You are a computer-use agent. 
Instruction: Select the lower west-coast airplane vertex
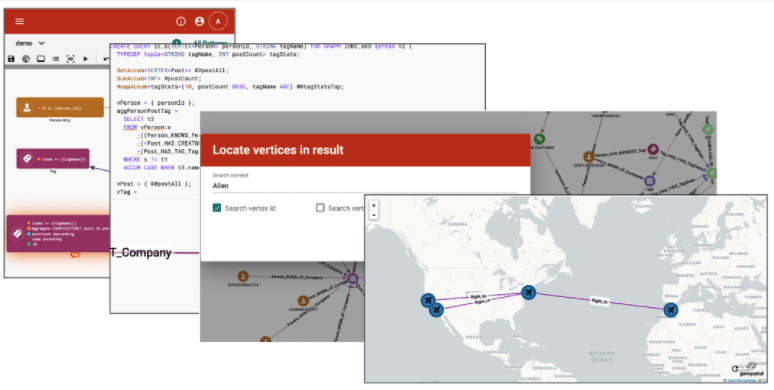436,310
